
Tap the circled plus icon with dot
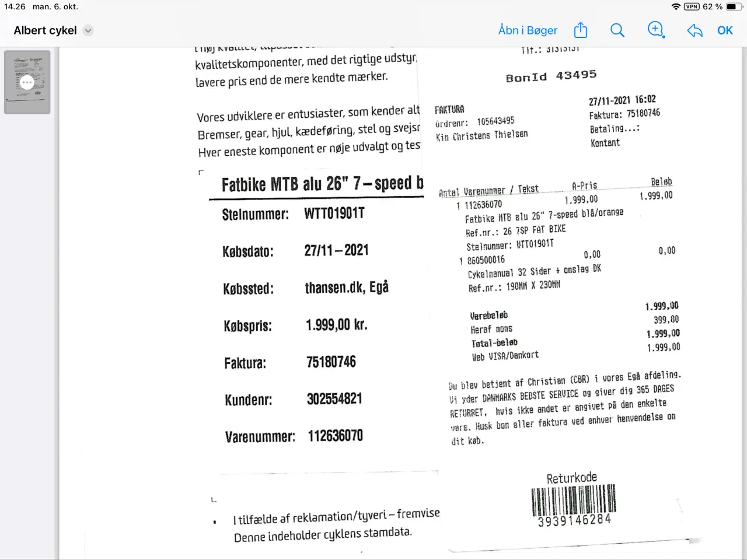click(x=656, y=30)
